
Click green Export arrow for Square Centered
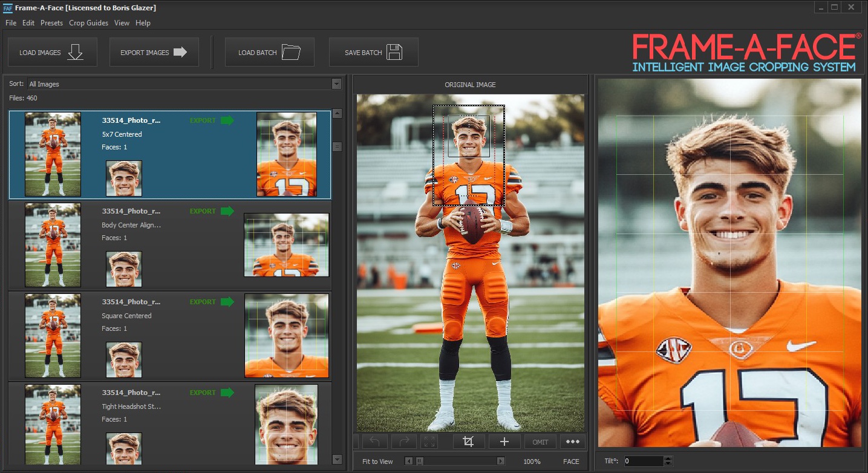tap(227, 302)
